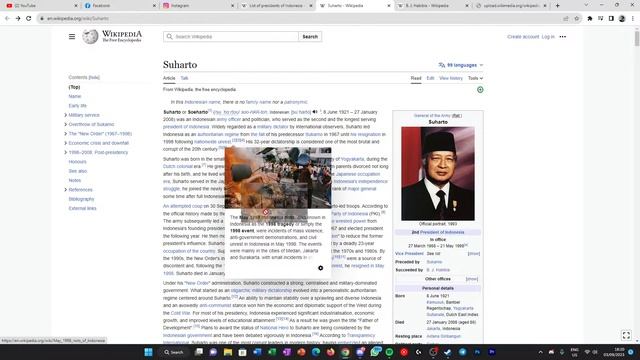The image size is (640, 360).
Task: Open WhatsApp from the taskbar
Action: point(375,352)
